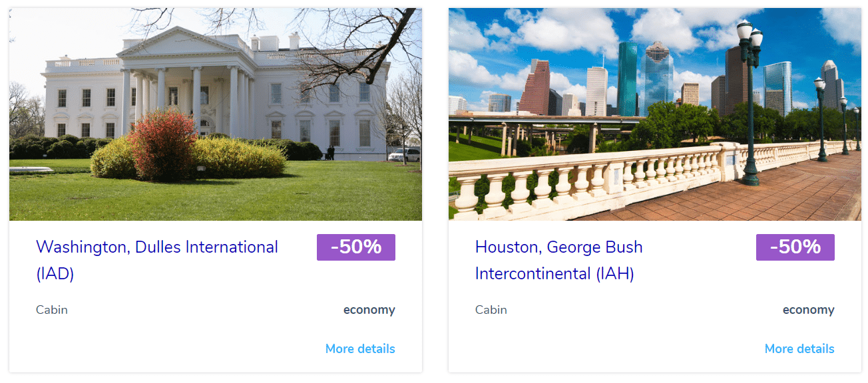Click economy value on Houston card

[809, 310]
